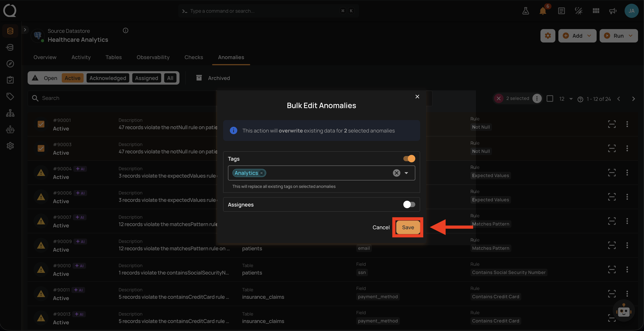Image resolution: width=644 pixels, height=331 pixels.
Task: Click scan icon for anomaly #90001
Action: [x=612, y=124]
